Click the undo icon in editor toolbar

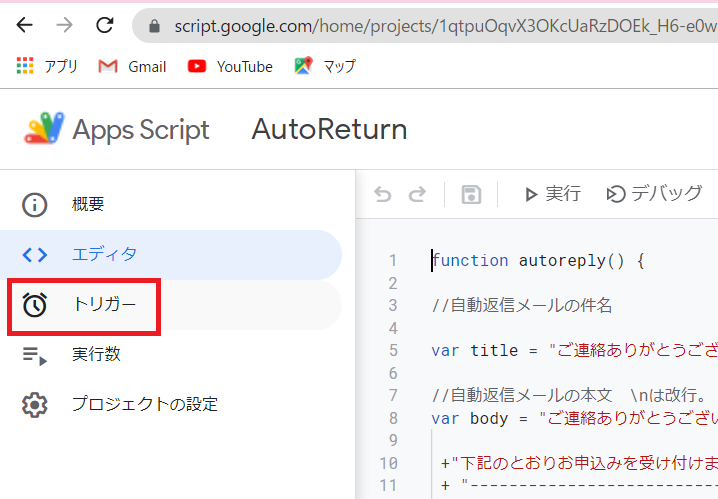pyautogui.click(x=383, y=195)
